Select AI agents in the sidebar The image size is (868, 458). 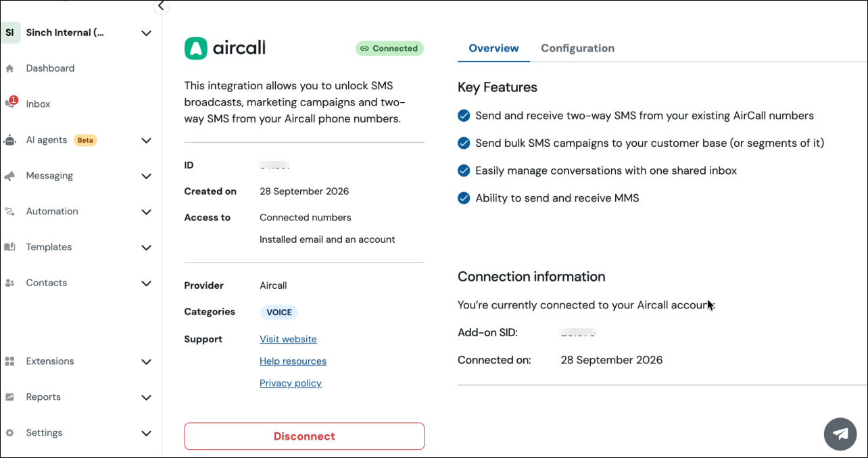[x=47, y=140]
